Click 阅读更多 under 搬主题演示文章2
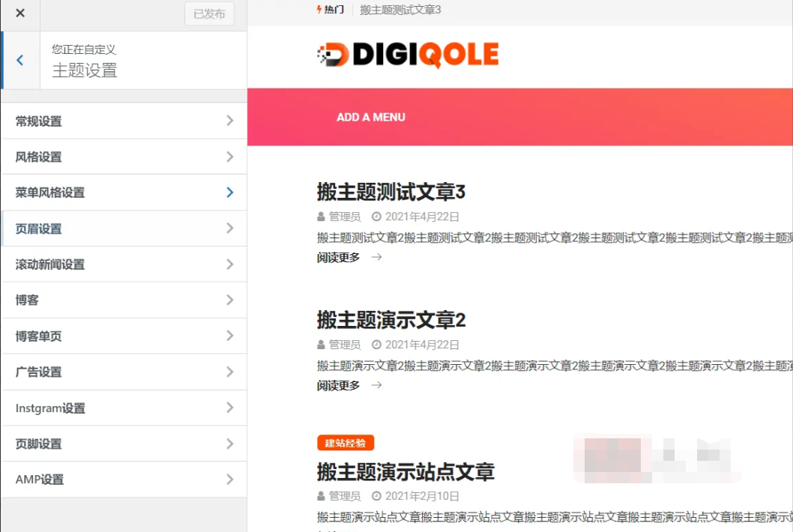 coord(338,385)
